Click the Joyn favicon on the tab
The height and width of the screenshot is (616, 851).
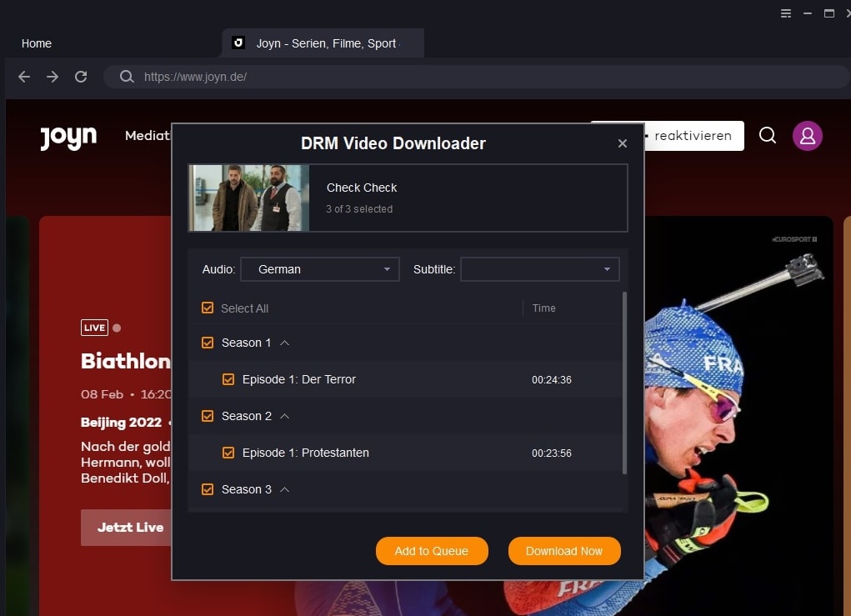[x=238, y=43]
